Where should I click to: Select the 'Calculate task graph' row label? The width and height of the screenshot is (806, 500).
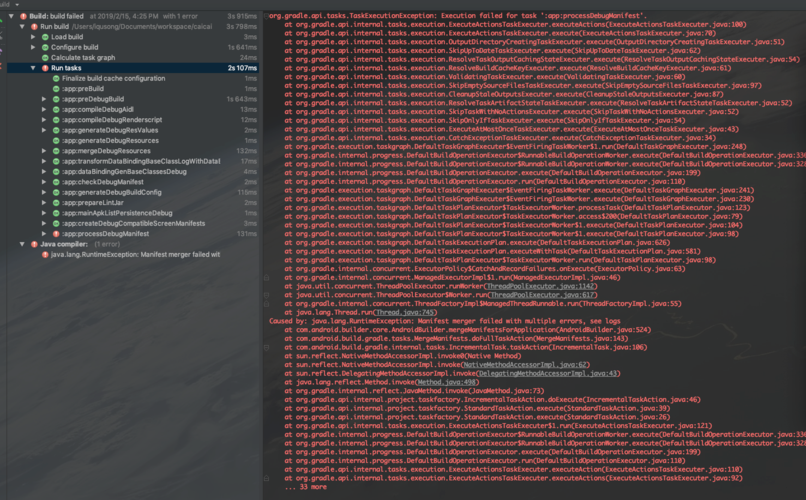(83, 58)
